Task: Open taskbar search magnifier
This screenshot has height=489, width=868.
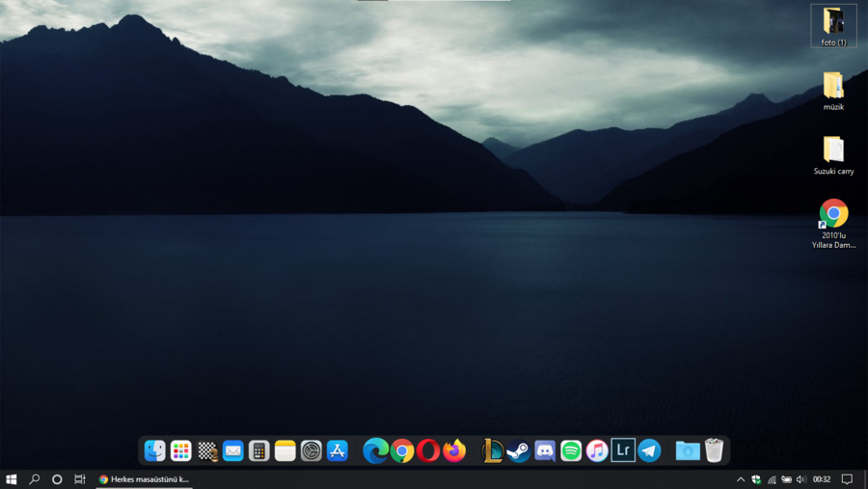Action: click(35, 479)
